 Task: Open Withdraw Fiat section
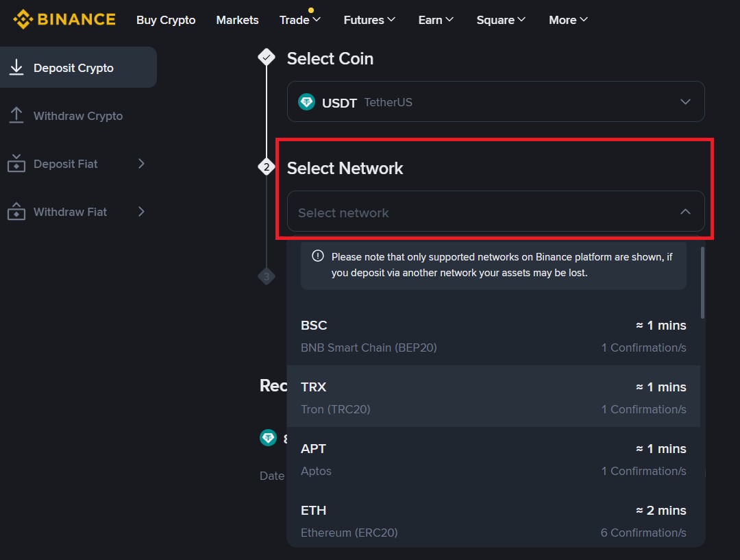pos(78,212)
